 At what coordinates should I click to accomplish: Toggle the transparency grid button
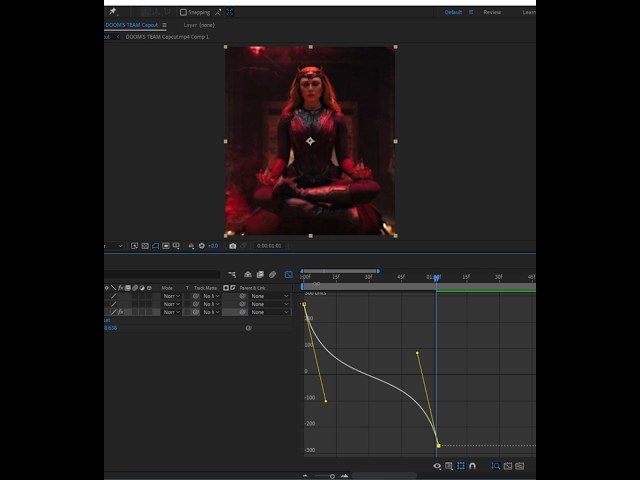click(145, 246)
